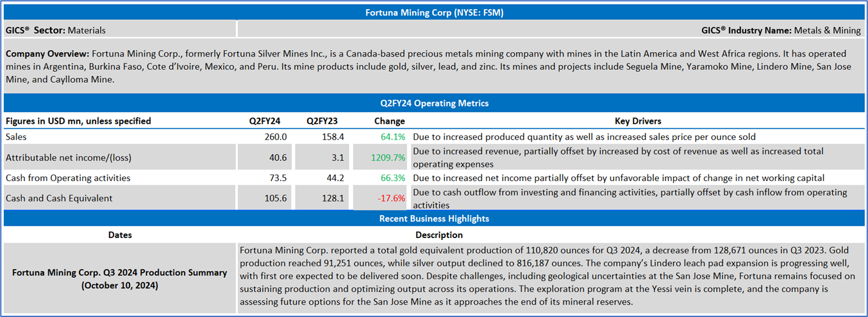Image resolution: width=868 pixels, height=317 pixels.
Task: Select the GICS Industry Name cell
Action: 781,30
